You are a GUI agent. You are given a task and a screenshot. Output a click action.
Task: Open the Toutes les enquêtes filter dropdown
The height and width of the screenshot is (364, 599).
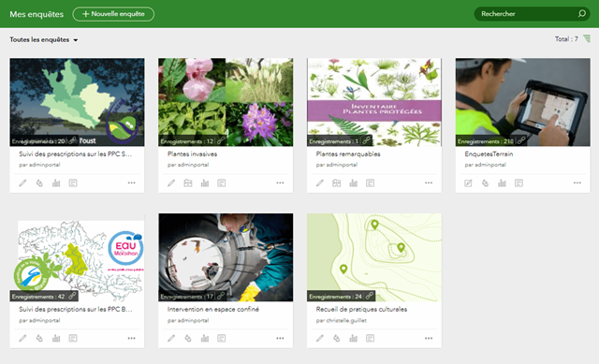pos(44,39)
